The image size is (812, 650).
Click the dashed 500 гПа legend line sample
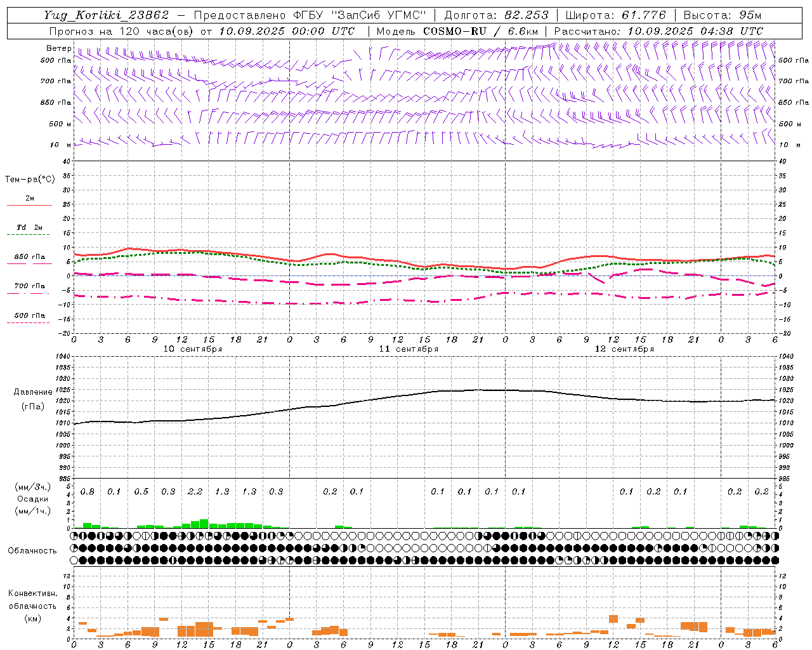28,323
